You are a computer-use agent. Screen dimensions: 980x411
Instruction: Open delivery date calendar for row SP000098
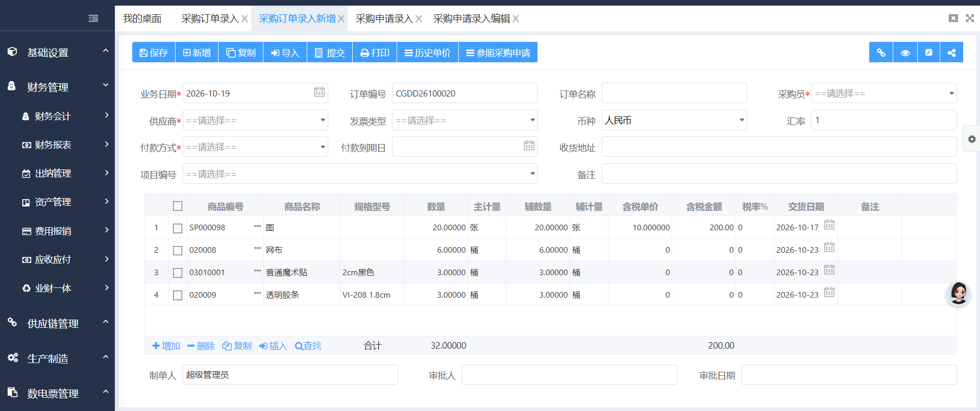click(829, 225)
